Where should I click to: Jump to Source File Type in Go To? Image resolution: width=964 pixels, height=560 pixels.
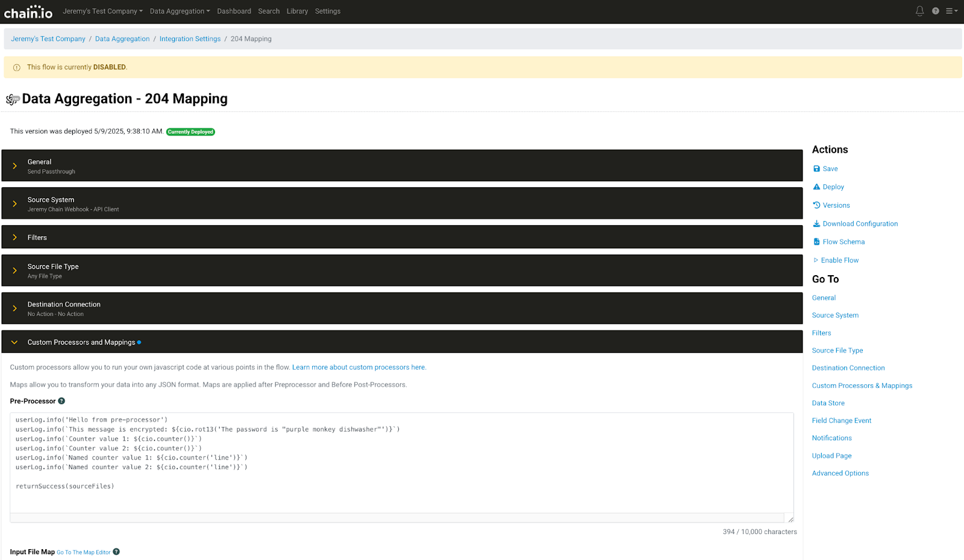[x=837, y=350]
